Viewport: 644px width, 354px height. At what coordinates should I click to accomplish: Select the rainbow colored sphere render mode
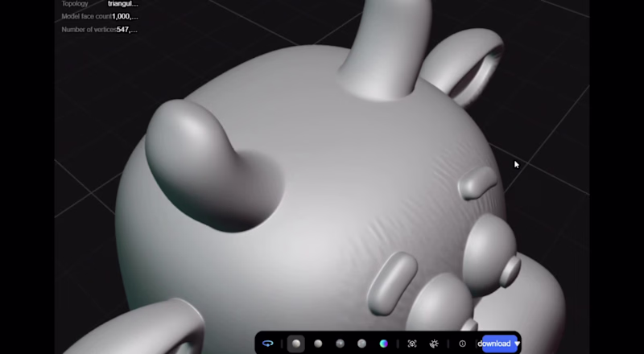tap(384, 344)
